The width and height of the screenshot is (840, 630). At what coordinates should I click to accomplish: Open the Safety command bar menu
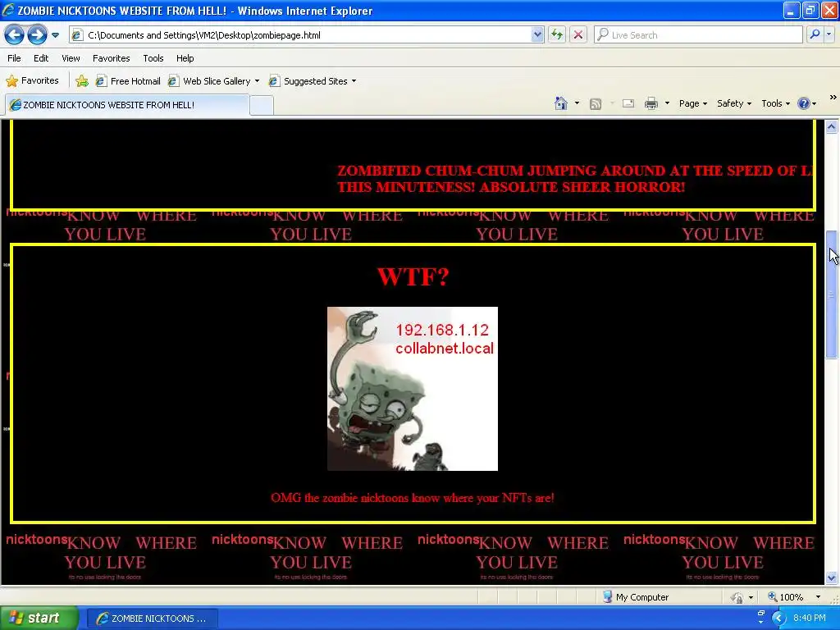click(734, 103)
